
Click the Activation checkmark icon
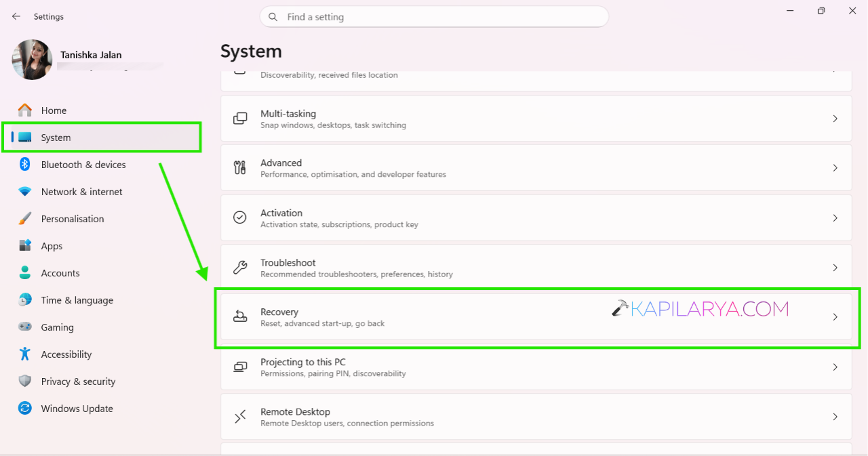point(240,217)
